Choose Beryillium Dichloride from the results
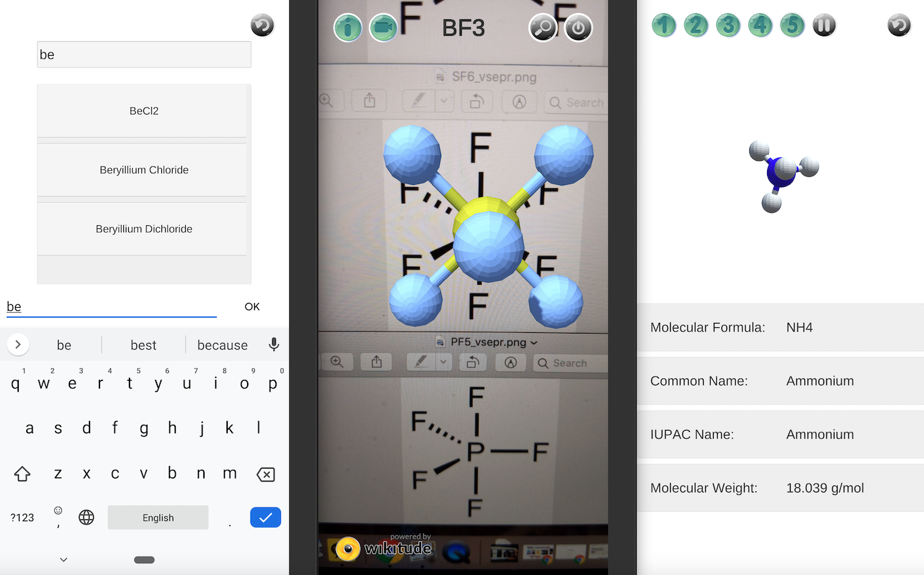924x575 pixels. 144,229
